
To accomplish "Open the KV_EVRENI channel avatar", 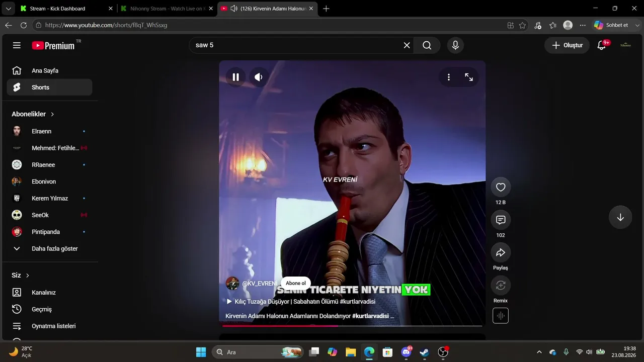I will 232,283.
